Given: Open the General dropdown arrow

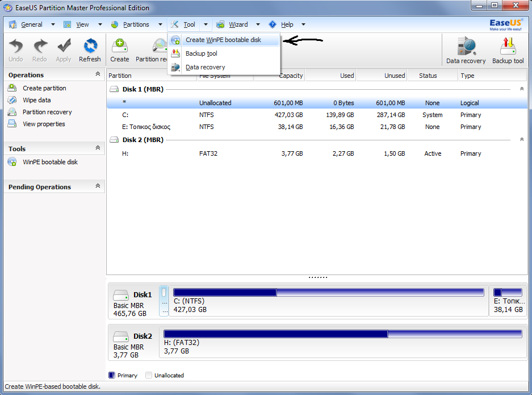Looking at the screenshot, I should pyautogui.click(x=53, y=24).
